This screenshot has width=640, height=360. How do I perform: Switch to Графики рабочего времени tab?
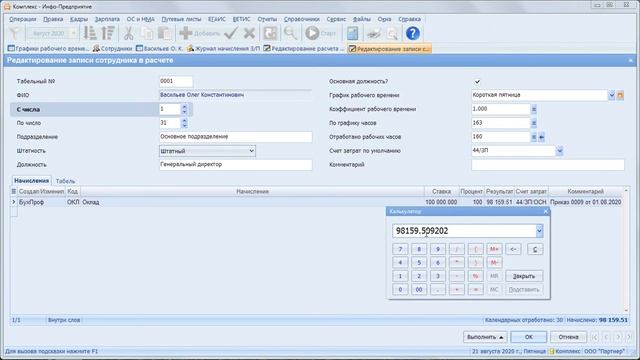pos(49,49)
